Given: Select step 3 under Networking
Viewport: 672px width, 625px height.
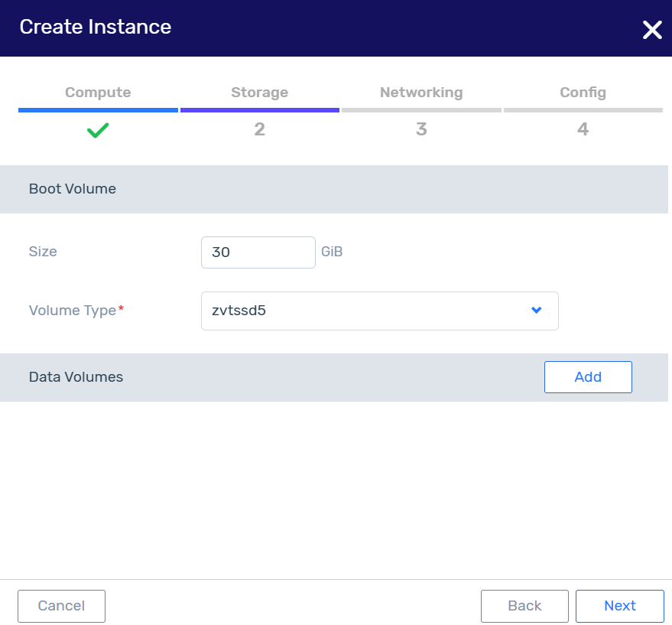Looking at the screenshot, I should coord(421,129).
